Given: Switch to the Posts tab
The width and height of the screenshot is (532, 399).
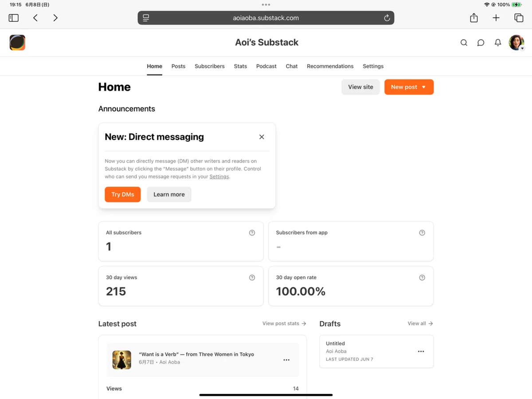Looking at the screenshot, I should point(178,66).
